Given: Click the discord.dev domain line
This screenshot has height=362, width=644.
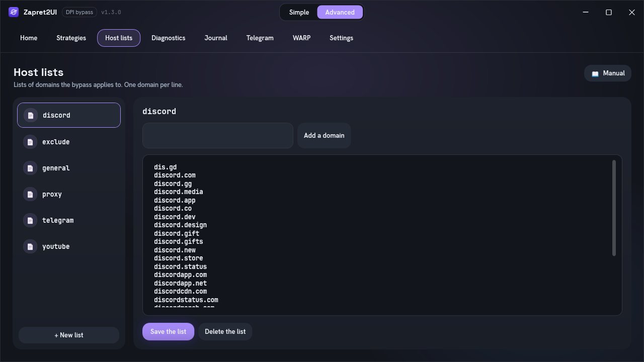Looking at the screenshot, I should (x=175, y=217).
